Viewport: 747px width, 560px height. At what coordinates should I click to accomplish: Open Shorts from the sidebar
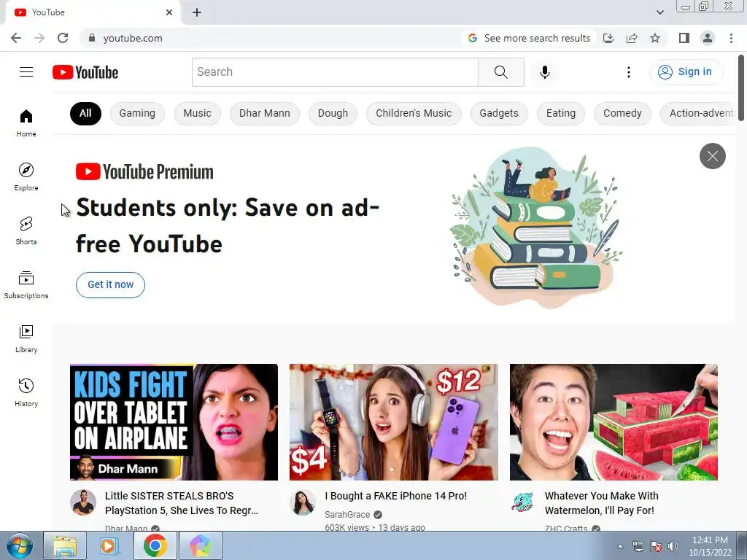(x=26, y=230)
